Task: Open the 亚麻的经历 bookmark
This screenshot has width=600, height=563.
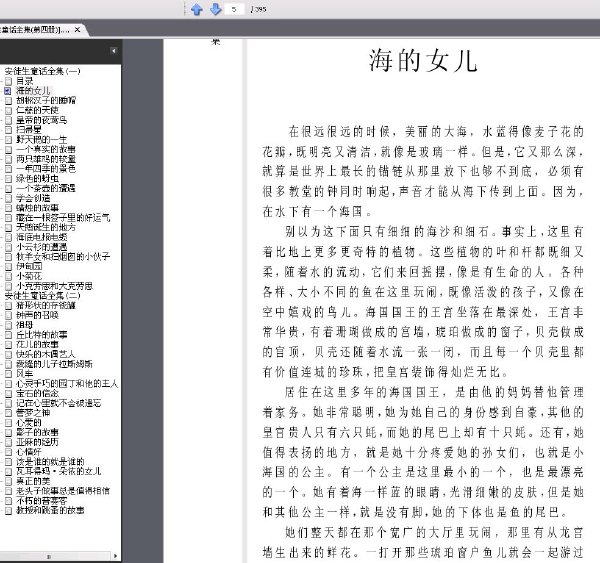Action: click(37, 442)
